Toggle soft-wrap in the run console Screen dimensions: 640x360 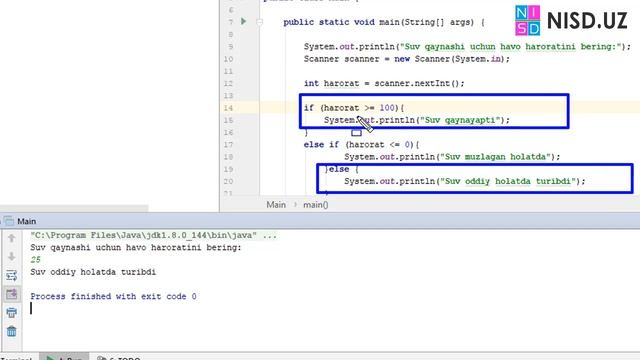coord(11,276)
